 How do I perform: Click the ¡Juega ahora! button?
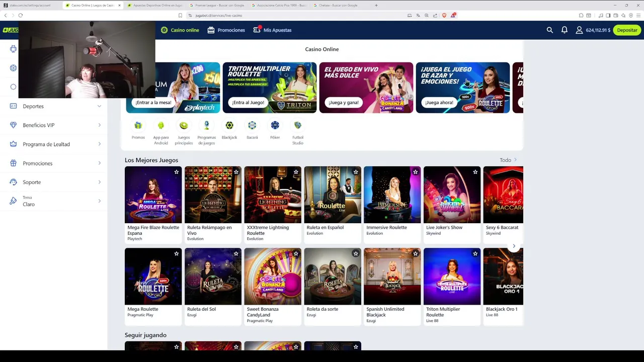(439, 103)
